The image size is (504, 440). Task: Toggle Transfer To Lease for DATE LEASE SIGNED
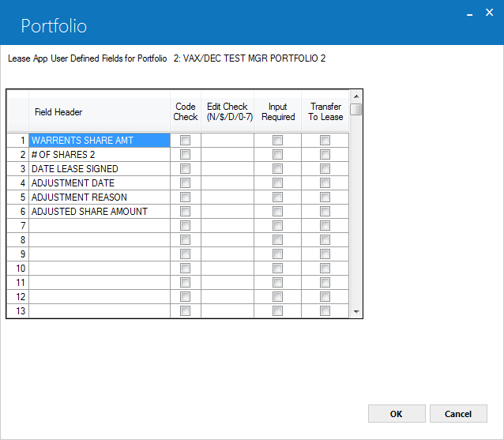pos(325,169)
